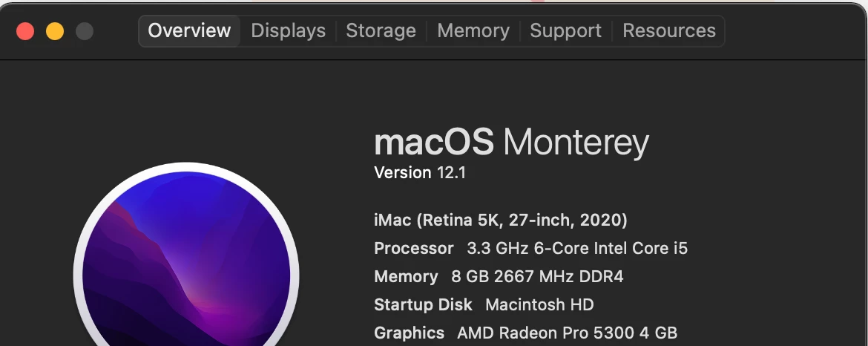Click the greyed-out zoom window button
The width and height of the screenshot is (868, 346).
click(x=85, y=31)
